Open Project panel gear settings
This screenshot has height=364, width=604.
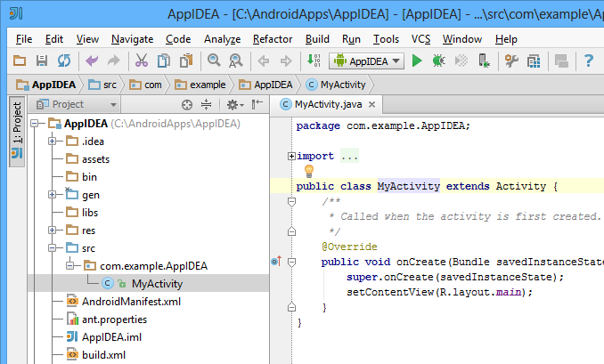coord(235,105)
